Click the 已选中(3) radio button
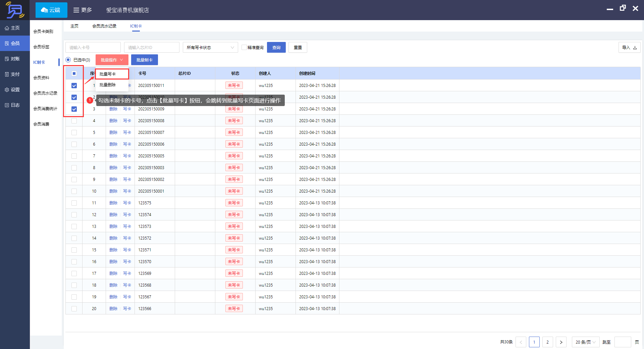 pos(68,60)
